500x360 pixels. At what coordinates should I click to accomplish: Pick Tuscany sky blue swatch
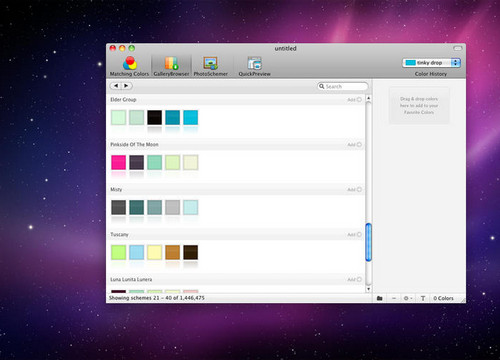click(x=137, y=252)
